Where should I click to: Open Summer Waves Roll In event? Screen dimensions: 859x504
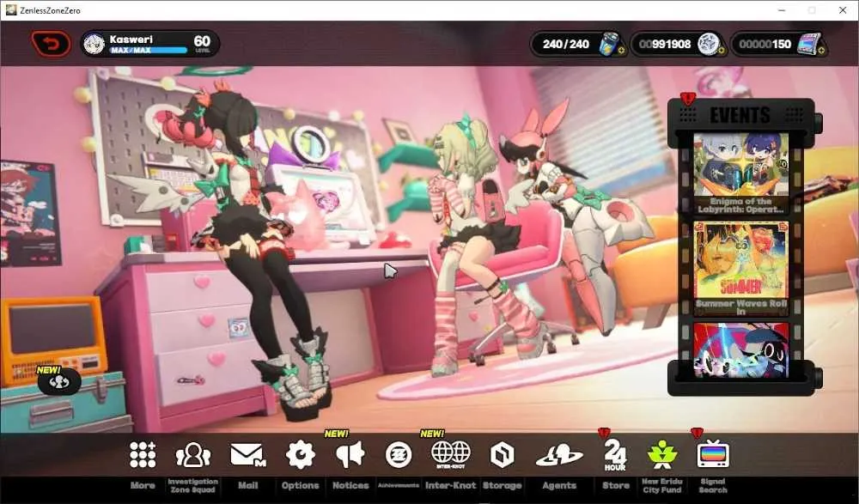click(x=740, y=269)
